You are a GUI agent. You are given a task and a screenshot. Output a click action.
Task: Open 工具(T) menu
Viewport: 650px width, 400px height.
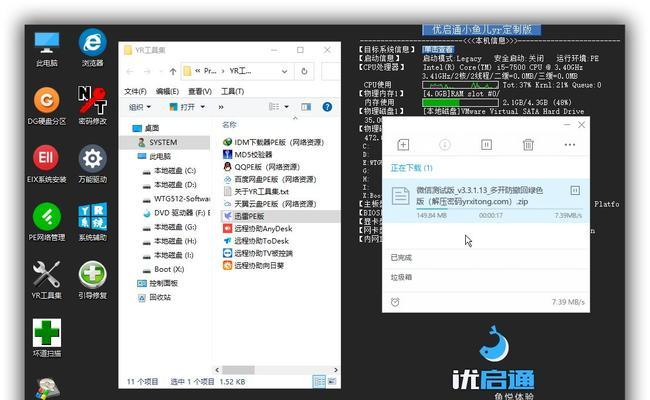point(232,91)
